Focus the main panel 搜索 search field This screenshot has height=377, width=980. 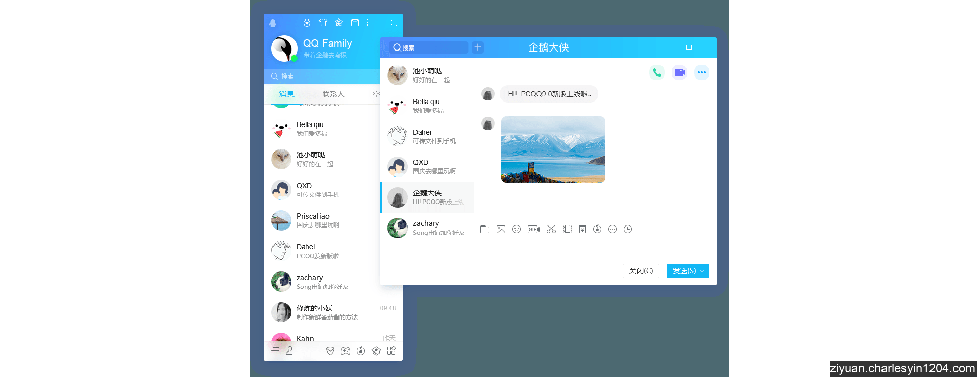(x=322, y=76)
